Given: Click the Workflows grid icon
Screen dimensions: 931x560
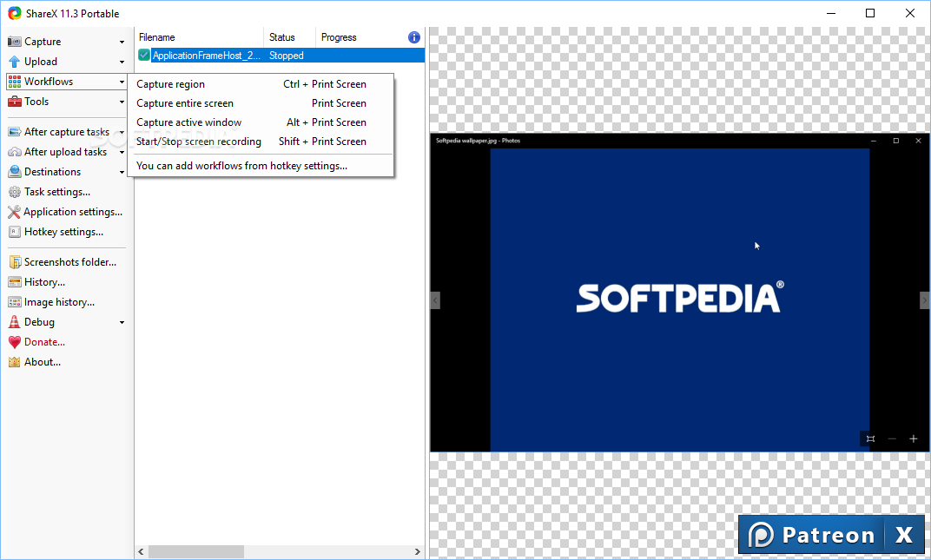Looking at the screenshot, I should click(x=14, y=82).
